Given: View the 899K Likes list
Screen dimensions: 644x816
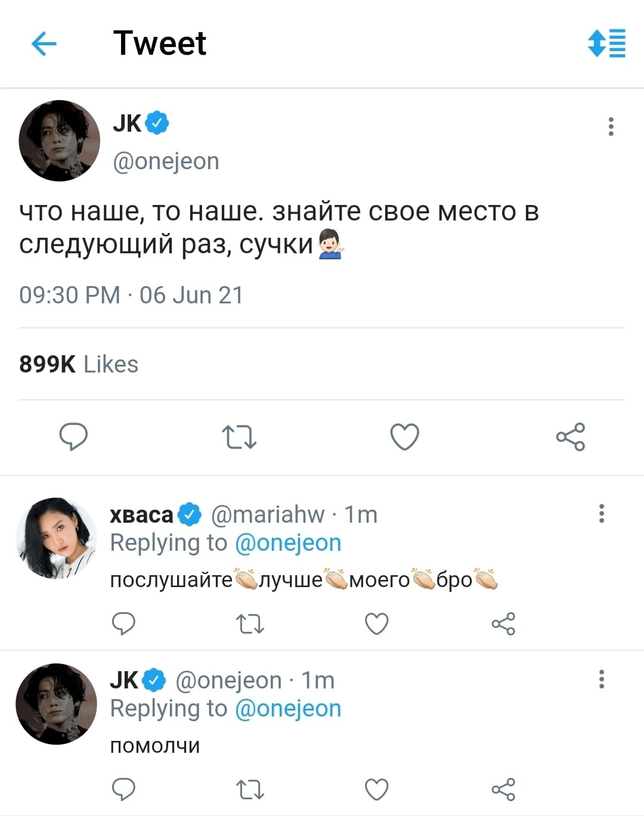Looking at the screenshot, I should [x=79, y=364].
